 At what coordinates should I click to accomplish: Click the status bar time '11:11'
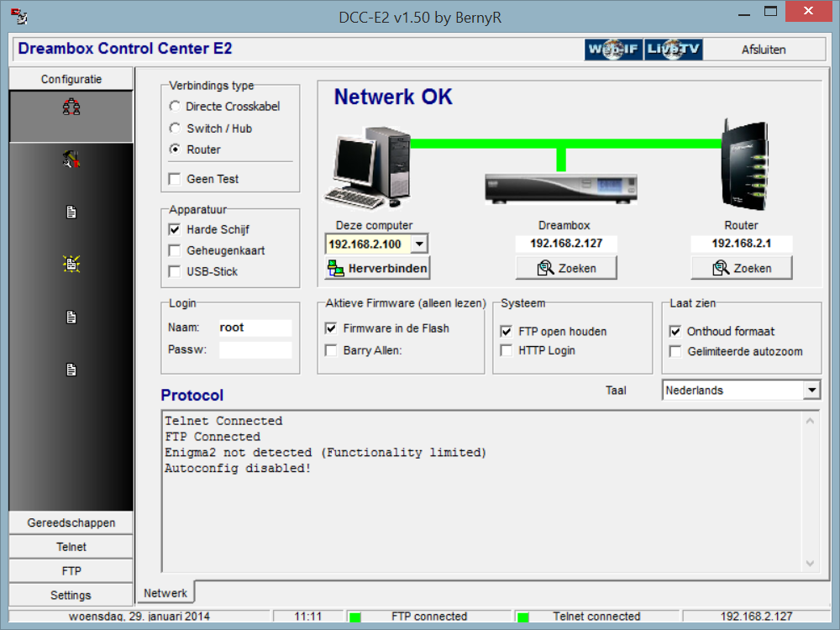point(308,616)
